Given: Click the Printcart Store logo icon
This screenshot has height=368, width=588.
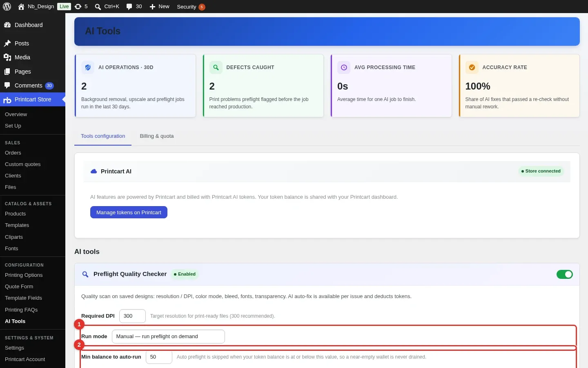Looking at the screenshot, I should click(7, 100).
